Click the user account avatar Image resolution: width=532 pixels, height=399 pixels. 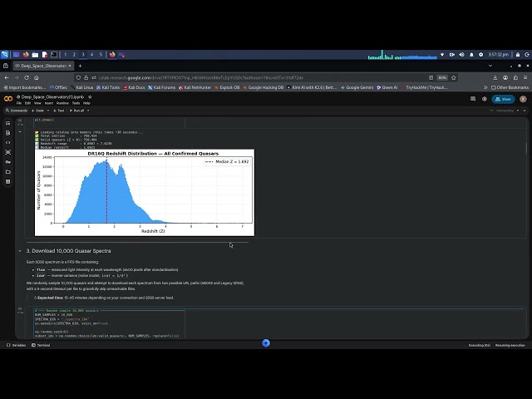tap(523, 99)
